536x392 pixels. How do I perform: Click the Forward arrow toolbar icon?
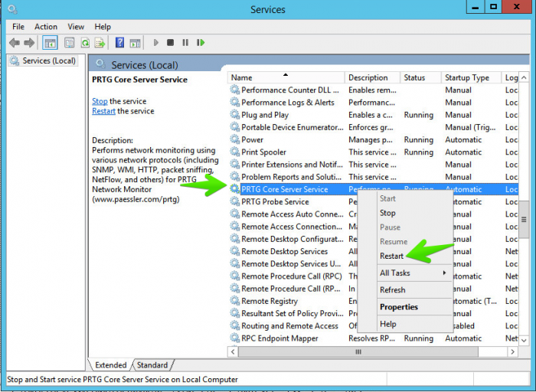[29, 43]
